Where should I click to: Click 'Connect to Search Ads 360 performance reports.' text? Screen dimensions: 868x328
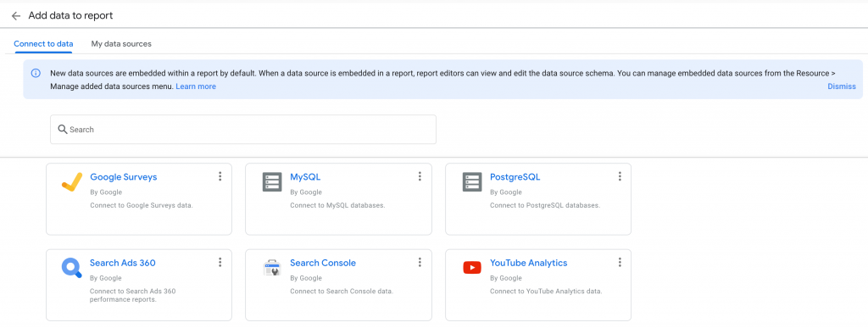pyautogui.click(x=133, y=295)
